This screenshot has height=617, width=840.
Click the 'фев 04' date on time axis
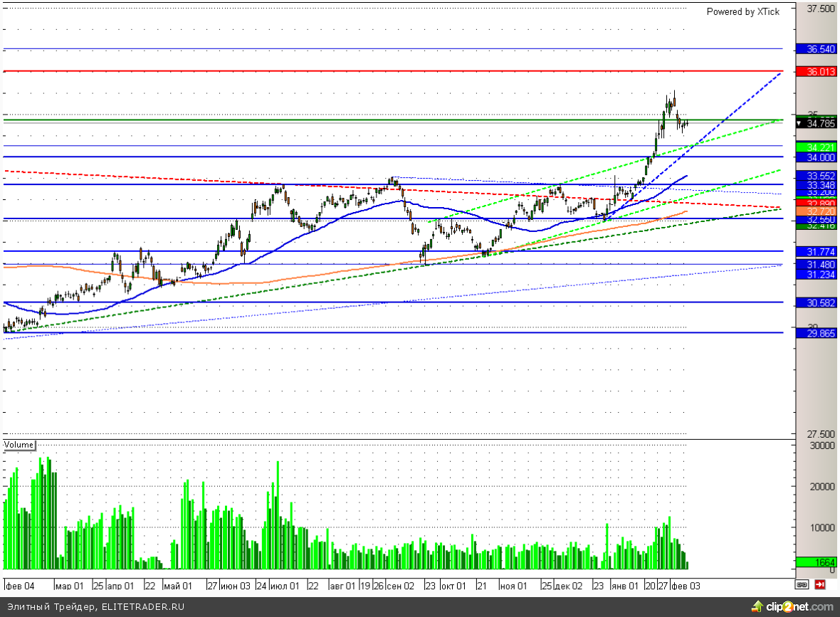(x=20, y=586)
